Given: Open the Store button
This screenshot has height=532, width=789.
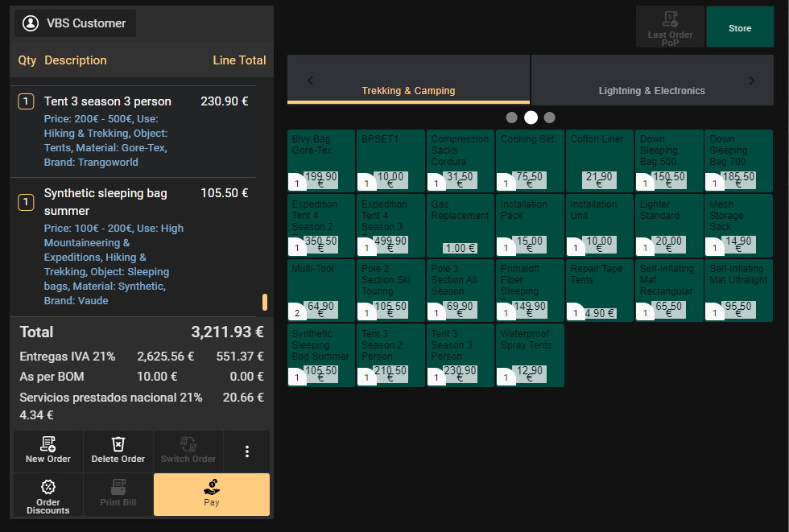Looking at the screenshot, I should 739,27.
